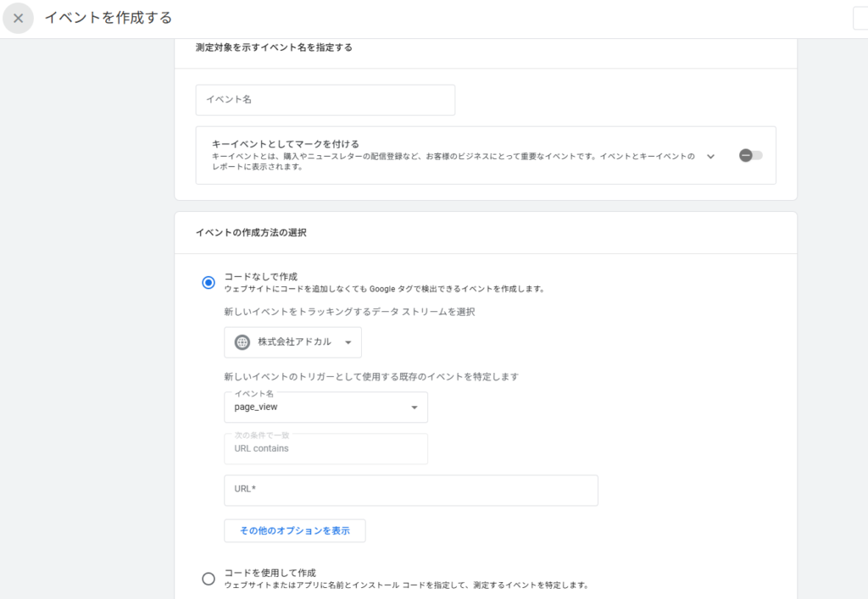Screen dimensions: 868x599
Task: Click the globe icon in data stream selector
Action: 242,342
